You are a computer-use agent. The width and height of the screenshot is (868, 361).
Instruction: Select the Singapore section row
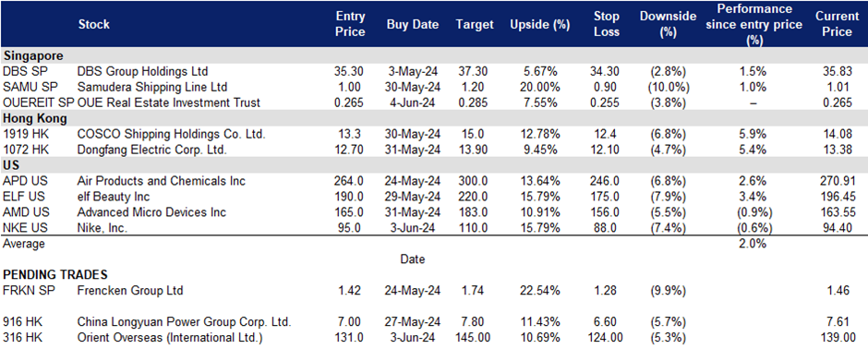(x=434, y=56)
